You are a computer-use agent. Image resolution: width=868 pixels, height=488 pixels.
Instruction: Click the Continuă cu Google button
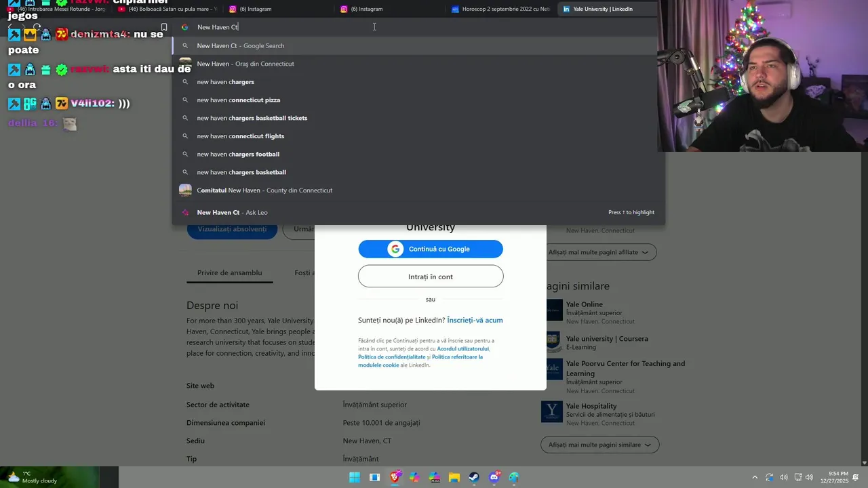point(431,249)
